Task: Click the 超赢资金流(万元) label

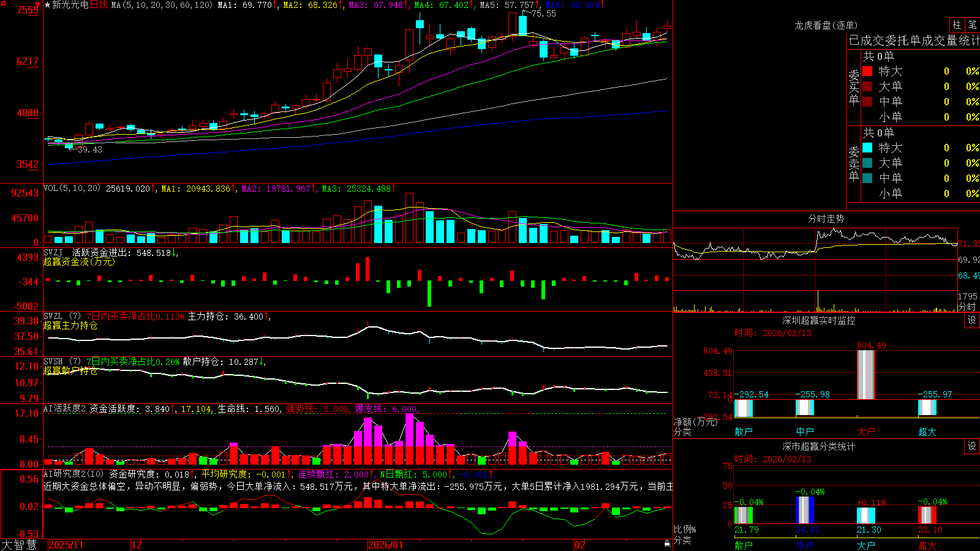Action: [x=79, y=261]
